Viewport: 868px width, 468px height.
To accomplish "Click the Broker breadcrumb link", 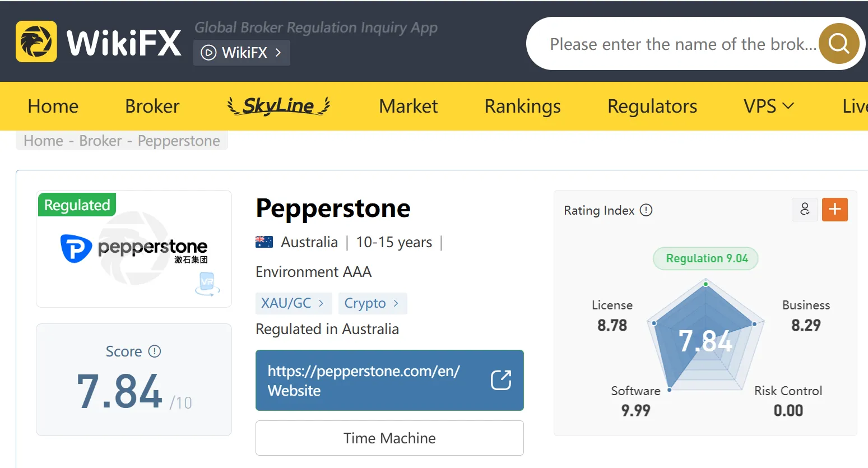I will click(100, 141).
